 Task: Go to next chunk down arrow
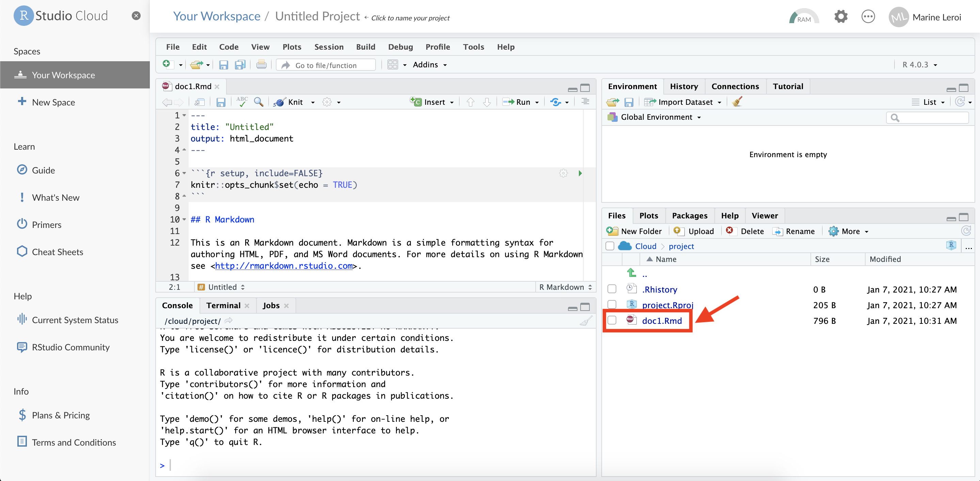point(487,102)
